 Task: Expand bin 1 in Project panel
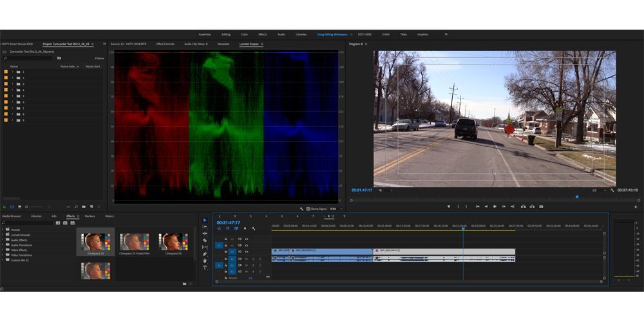coord(12,71)
